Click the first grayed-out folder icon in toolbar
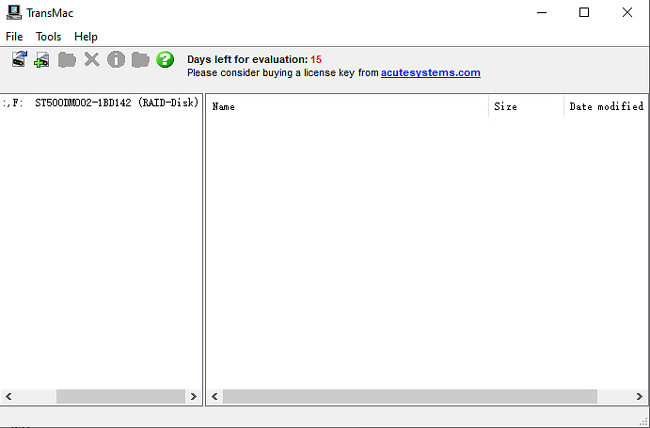 67,60
